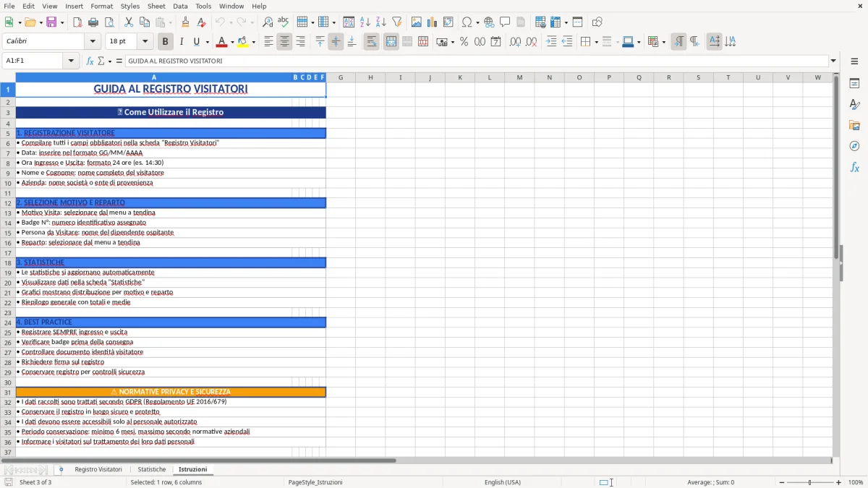
Task: Open the Insert Special Character tool
Action: click(x=469, y=22)
